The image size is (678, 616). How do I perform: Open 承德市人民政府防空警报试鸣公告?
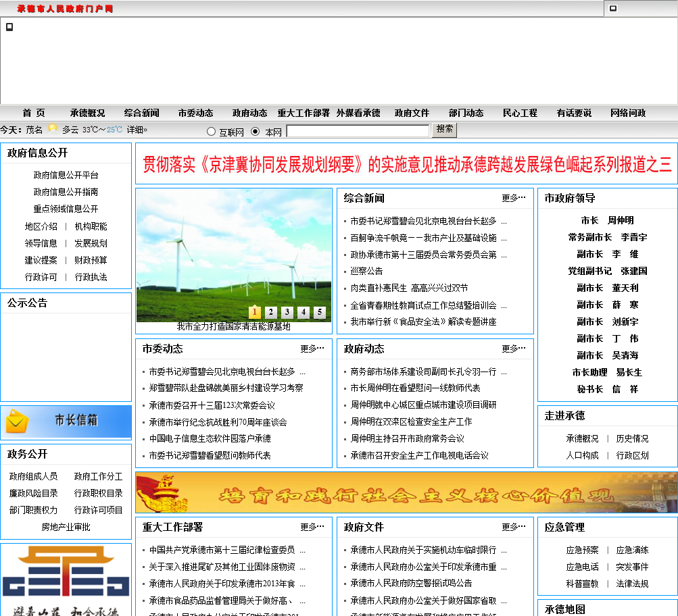pos(411,583)
